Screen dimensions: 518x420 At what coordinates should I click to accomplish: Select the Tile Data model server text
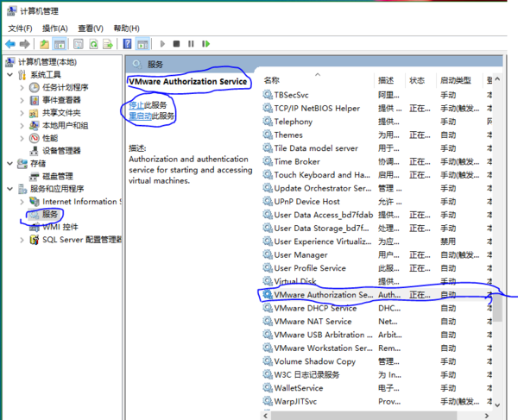[316, 148]
